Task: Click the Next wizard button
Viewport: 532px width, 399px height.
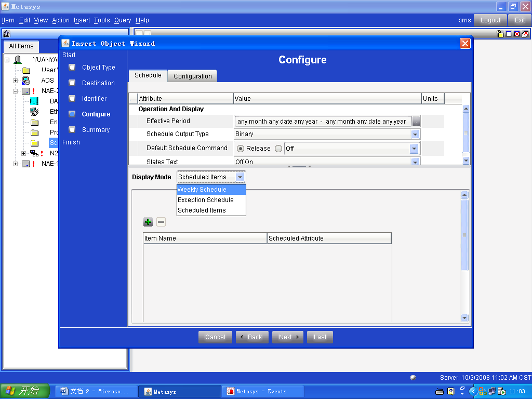Action: point(288,337)
